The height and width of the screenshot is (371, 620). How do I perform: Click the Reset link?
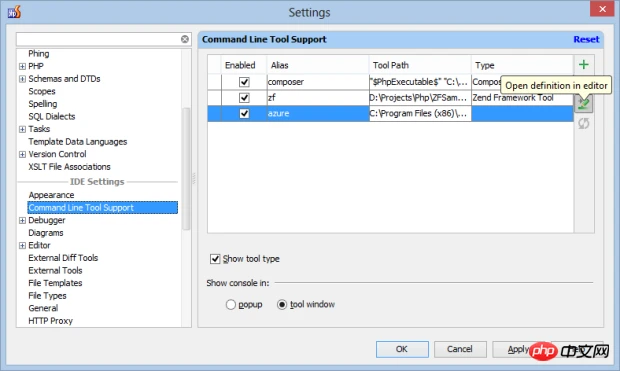tap(586, 39)
